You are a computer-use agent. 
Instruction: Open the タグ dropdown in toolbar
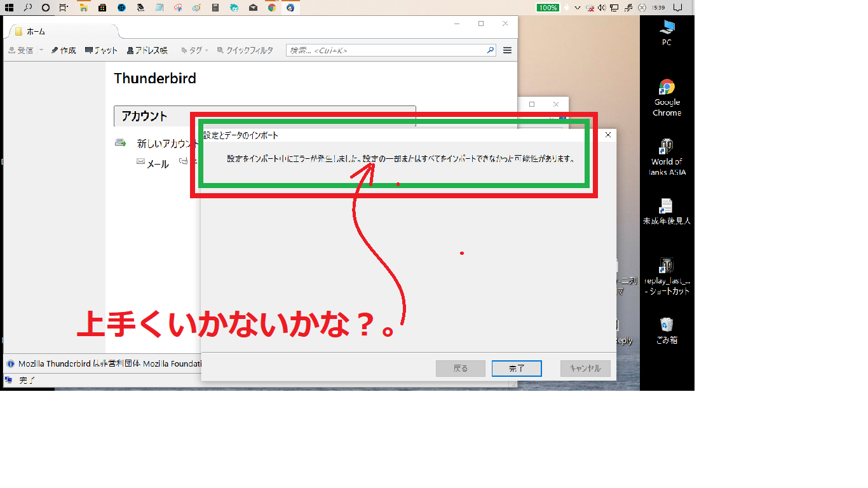(194, 50)
